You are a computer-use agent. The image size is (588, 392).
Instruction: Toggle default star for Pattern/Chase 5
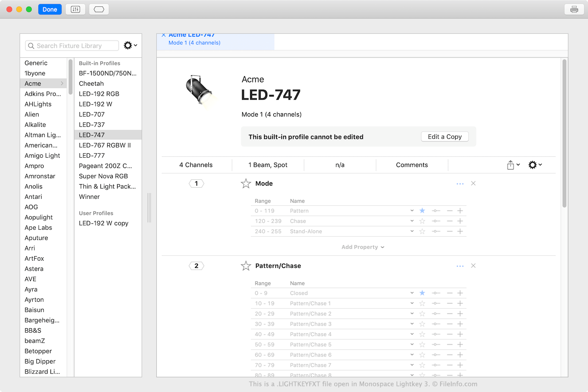click(422, 344)
